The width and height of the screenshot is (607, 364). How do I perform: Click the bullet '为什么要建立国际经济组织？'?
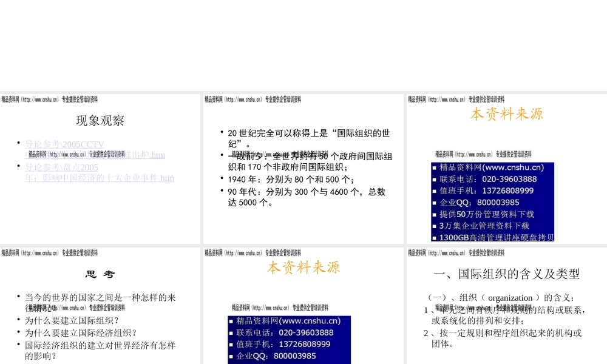(80, 332)
